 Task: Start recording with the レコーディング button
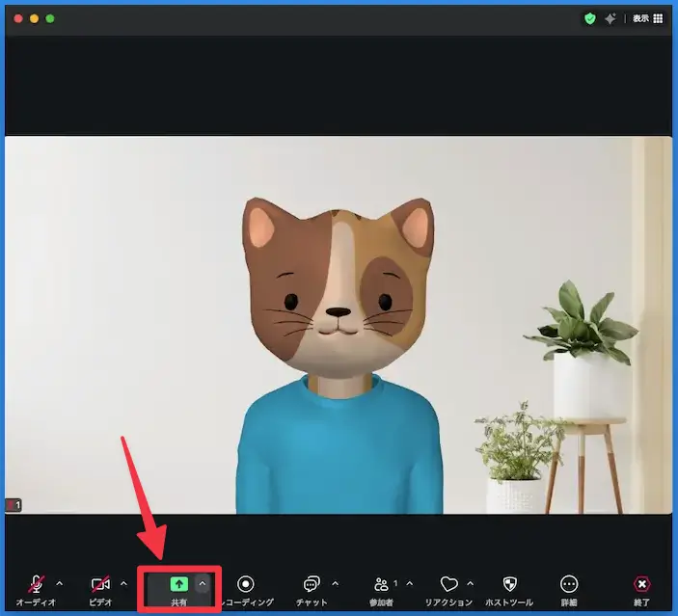point(246,584)
